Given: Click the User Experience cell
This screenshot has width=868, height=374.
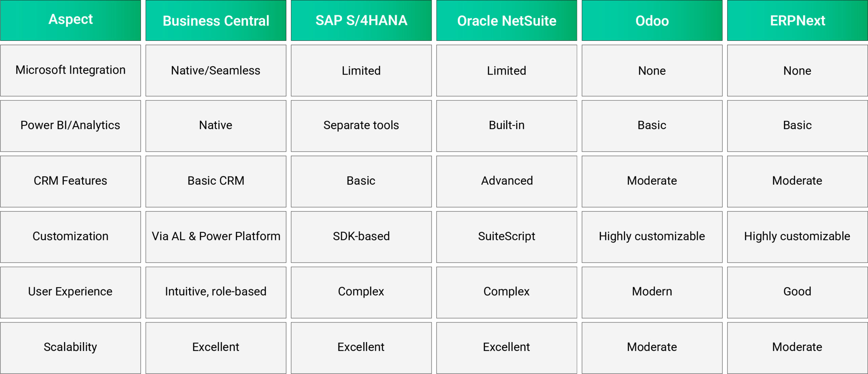Looking at the screenshot, I should [x=71, y=292].
